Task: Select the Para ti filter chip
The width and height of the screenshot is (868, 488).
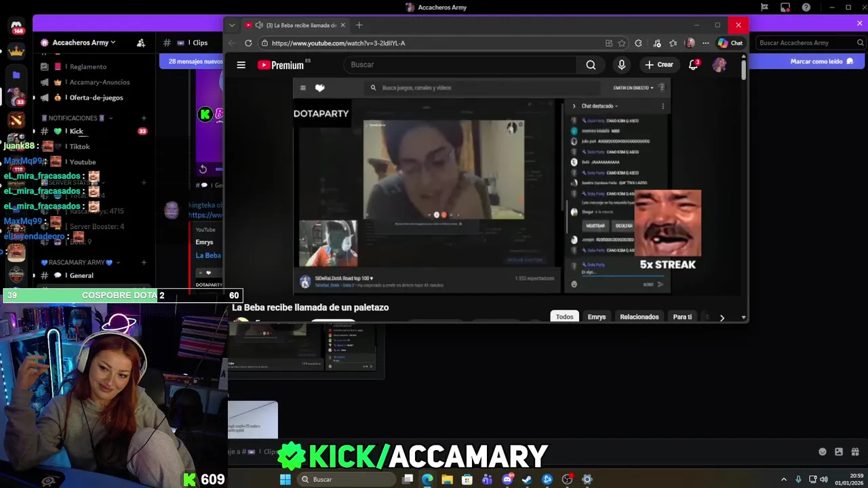Action: (x=682, y=317)
